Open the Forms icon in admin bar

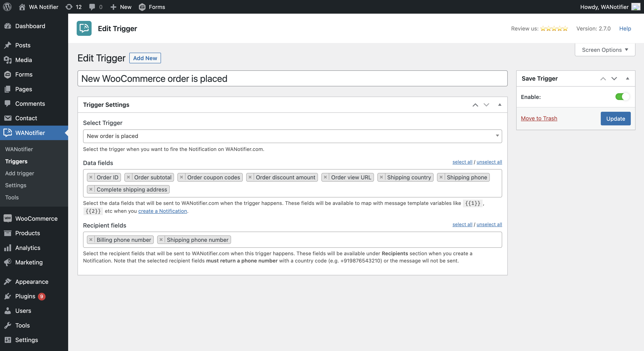[x=142, y=7]
